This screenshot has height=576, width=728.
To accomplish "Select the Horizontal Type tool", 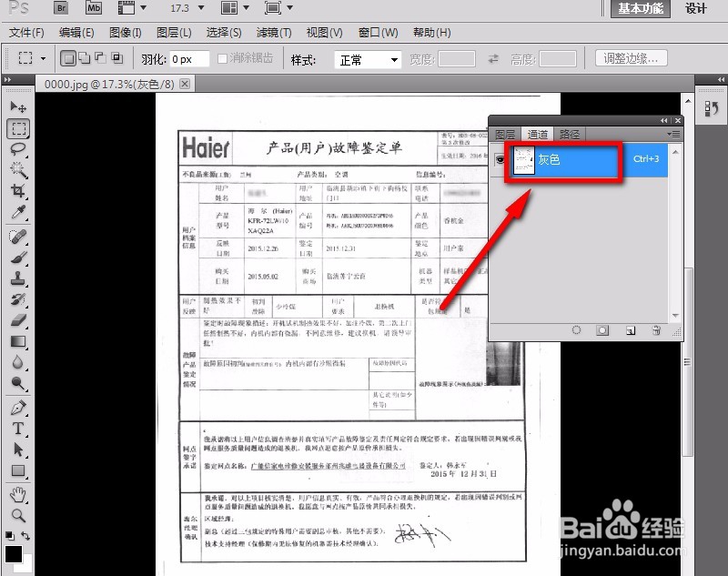I will pyautogui.click(x=18, y=429).
